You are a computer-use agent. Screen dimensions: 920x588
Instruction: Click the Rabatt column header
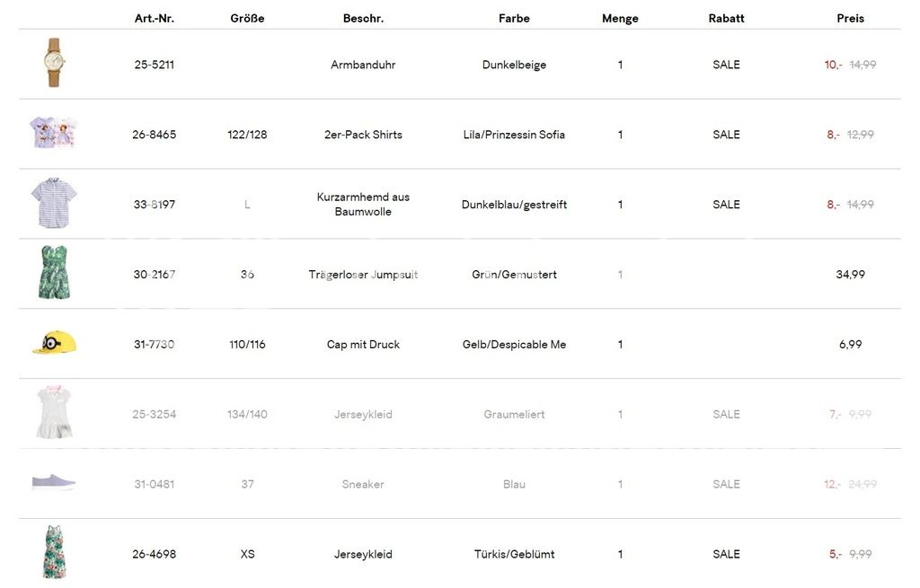[x=726, y=18]
